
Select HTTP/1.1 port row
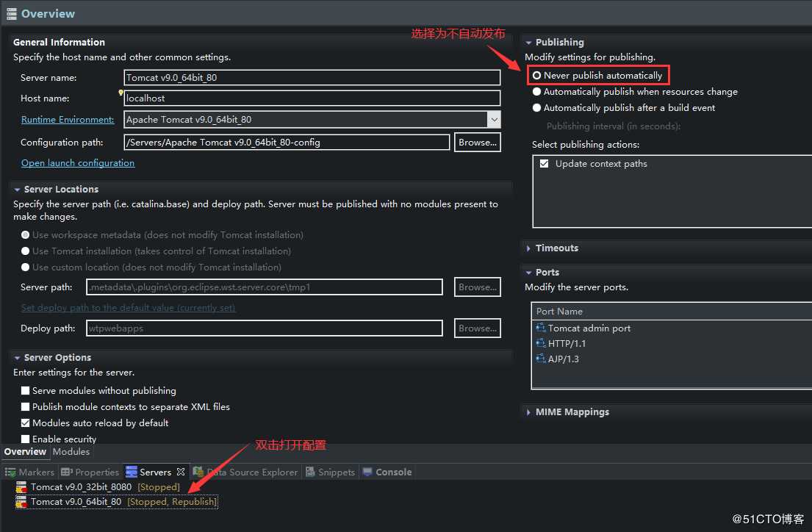pyautogui.click(x=672, y=343)
